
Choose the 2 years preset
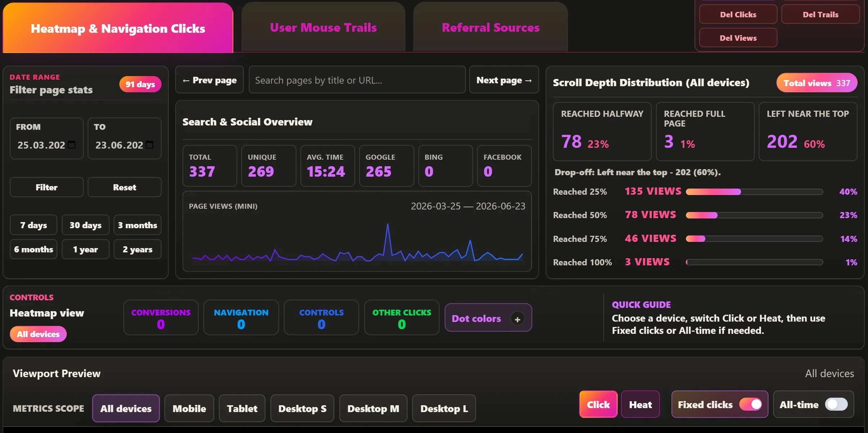point(137,249)
